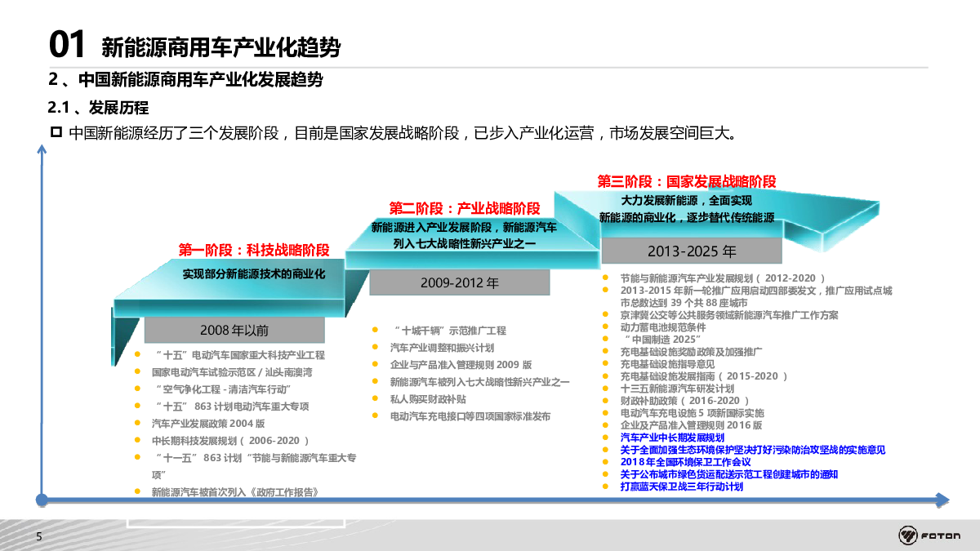Screen dimensions: 980x551
Task: Click the red heading 第一阶段：科技战略阶段
Action: pos(254,250)
